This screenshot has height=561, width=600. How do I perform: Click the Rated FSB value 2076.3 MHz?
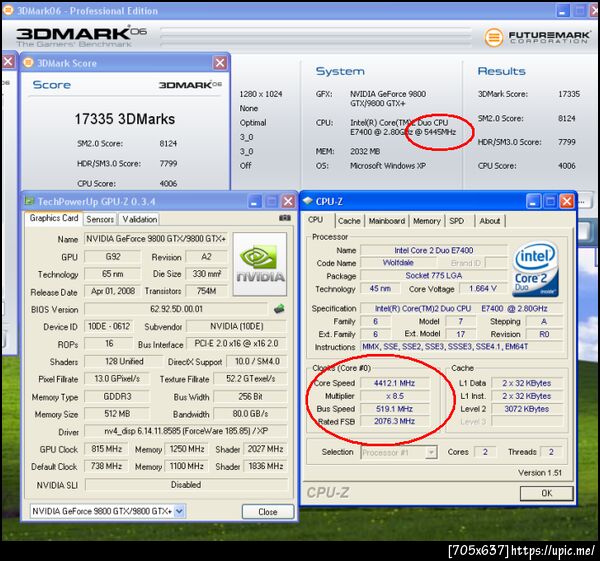(395, 421)
